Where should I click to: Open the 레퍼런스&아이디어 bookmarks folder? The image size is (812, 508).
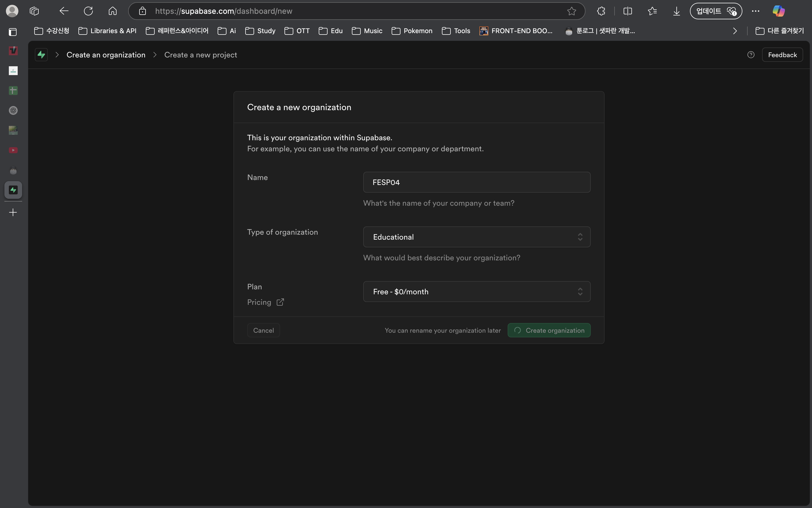[x=177, y=31]
